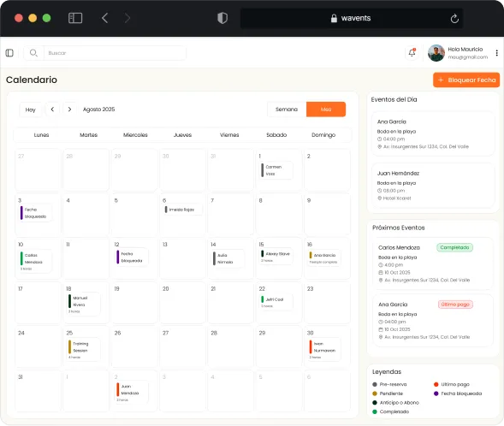Click the Anticipo o Abono legend label
Viewport: 504px width, 426px height.
pos(400,403)
